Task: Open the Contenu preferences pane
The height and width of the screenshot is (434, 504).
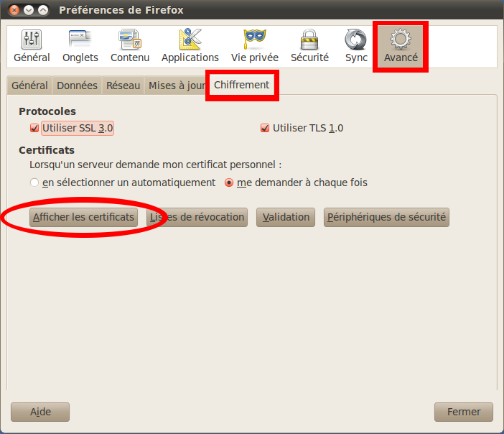Action: (x=130, y=46)
